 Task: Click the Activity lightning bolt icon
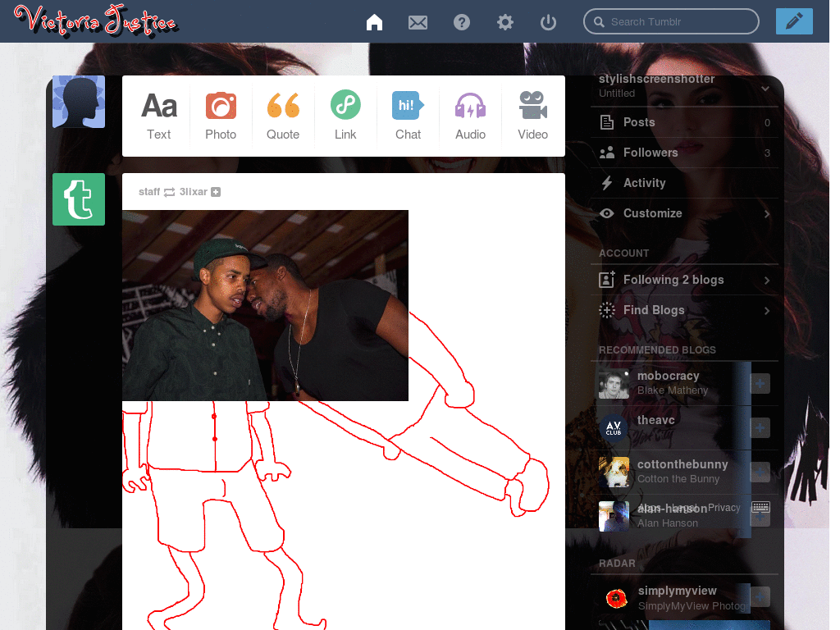coord(606,183)
